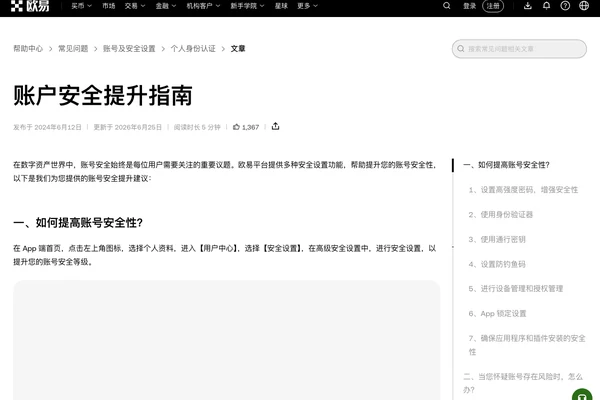Click the 欧易 logo in header
The height and width of the screenshot is (400, 600).
click(x=30, y=6)
